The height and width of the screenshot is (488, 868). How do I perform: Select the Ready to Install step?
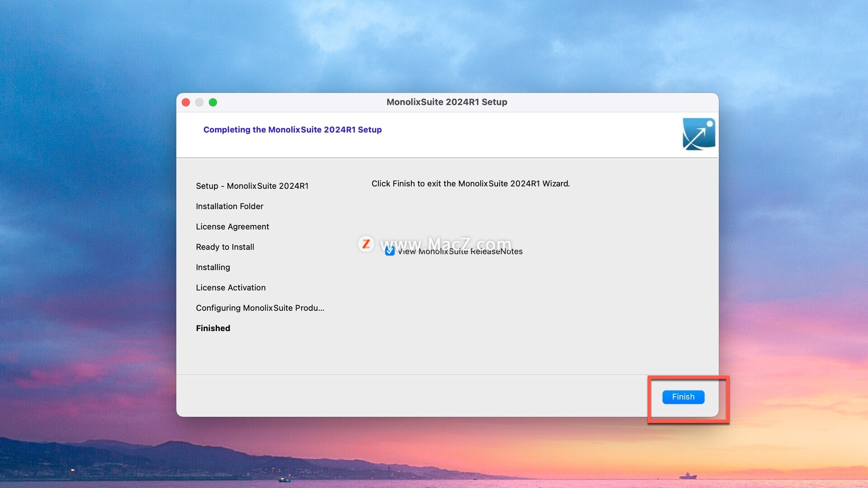pyautogui.click(x=225, y=247)
